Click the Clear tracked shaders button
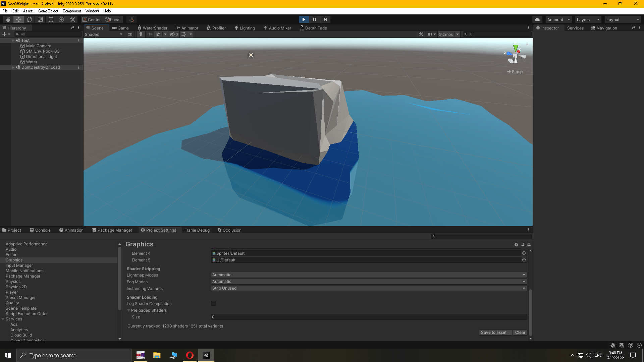 pos(520,332)
